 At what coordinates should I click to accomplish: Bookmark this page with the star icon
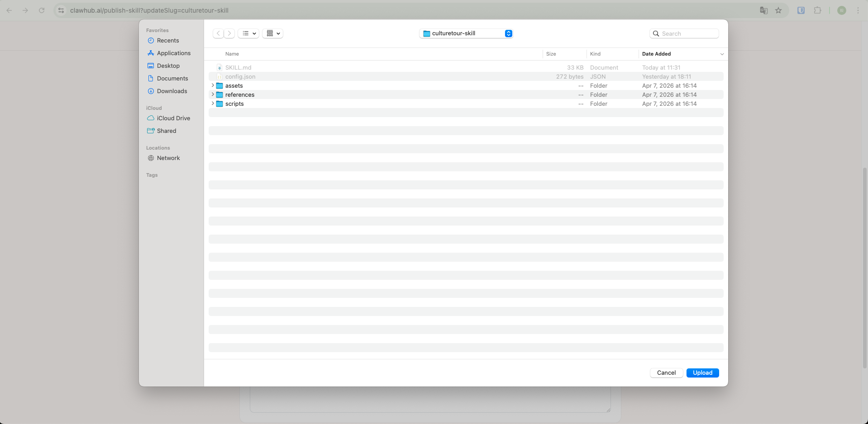778,10
